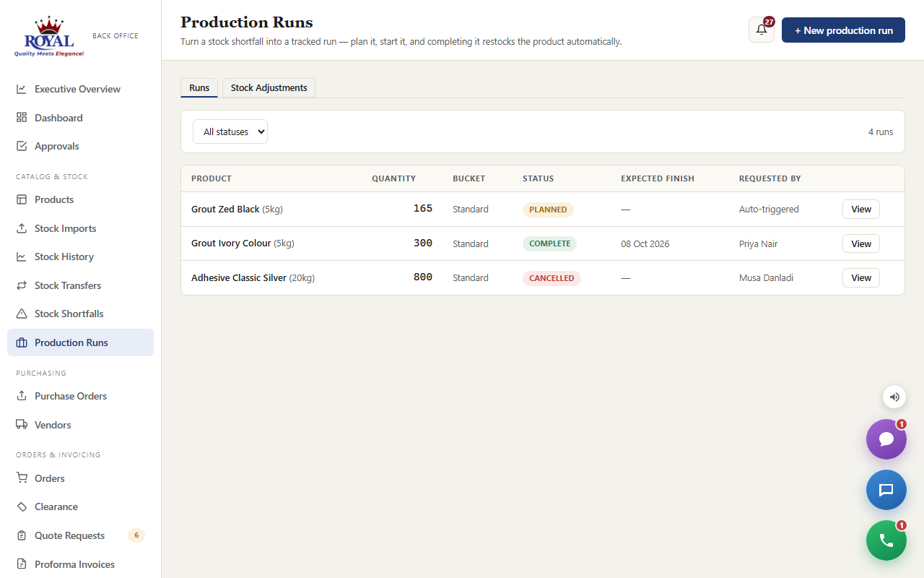Click the Adhesive Classic Silver product name

point(239,278)
